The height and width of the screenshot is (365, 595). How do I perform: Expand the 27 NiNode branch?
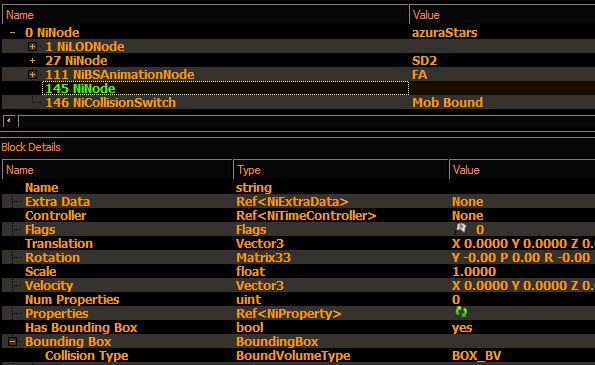(32, 61)
